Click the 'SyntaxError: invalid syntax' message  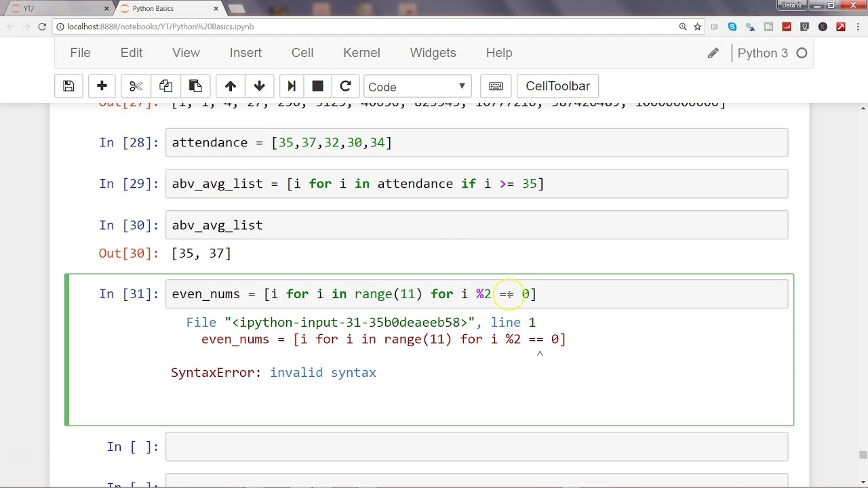pyautogui.click(x=273, y=372)
